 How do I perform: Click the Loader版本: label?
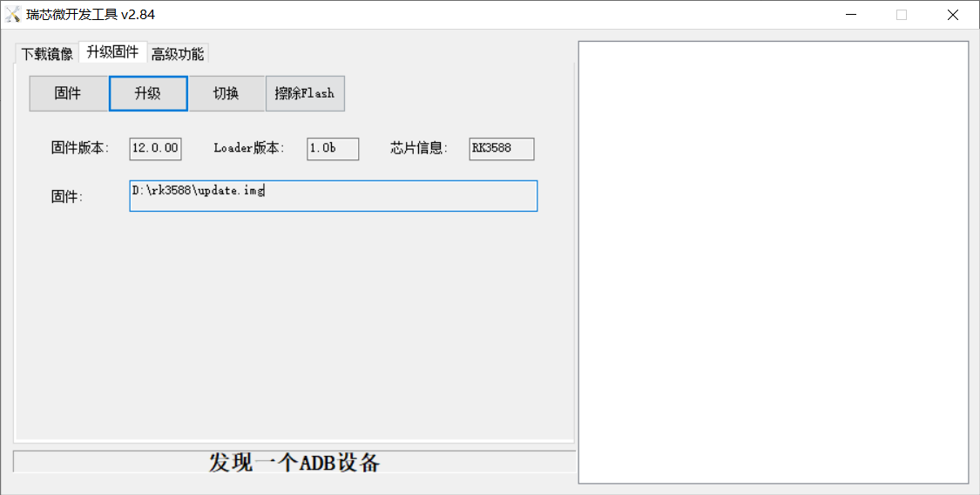249,149
